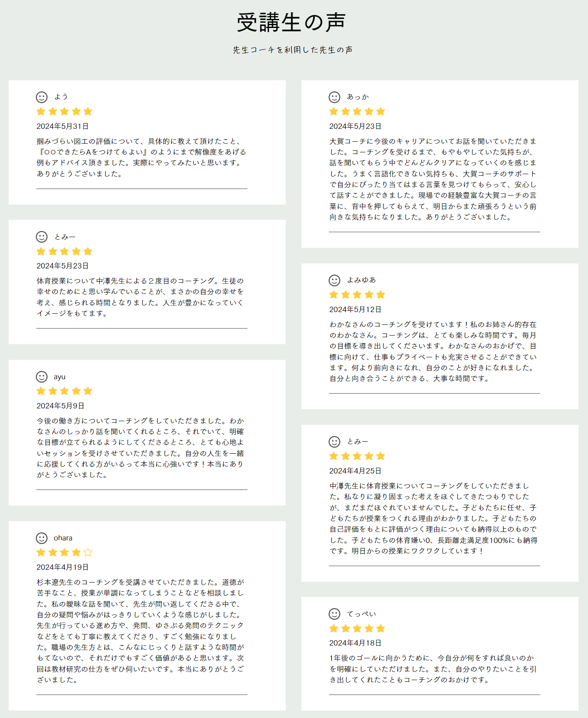Click smiley avatar next to ayu
The height and width of the screenshot is (718, 588).
pos(42,377)
